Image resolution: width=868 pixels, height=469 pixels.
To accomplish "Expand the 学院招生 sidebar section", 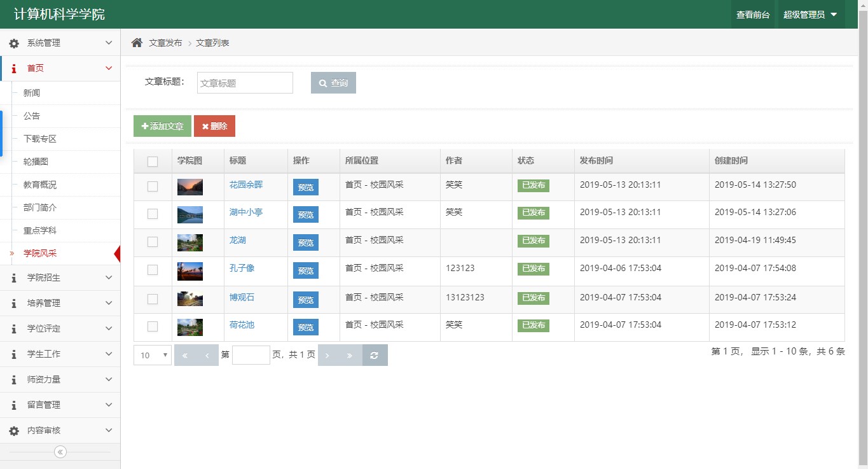I will [x=60, y=277].
